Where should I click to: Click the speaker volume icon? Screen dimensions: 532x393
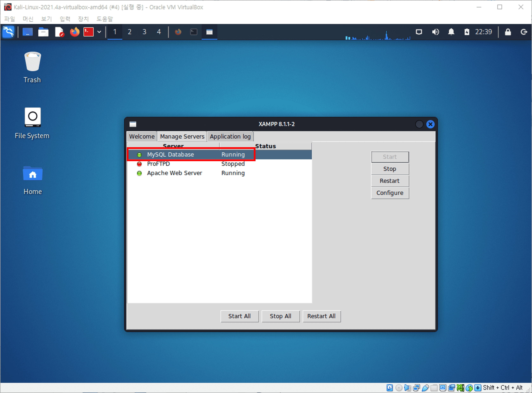(436, 32)
